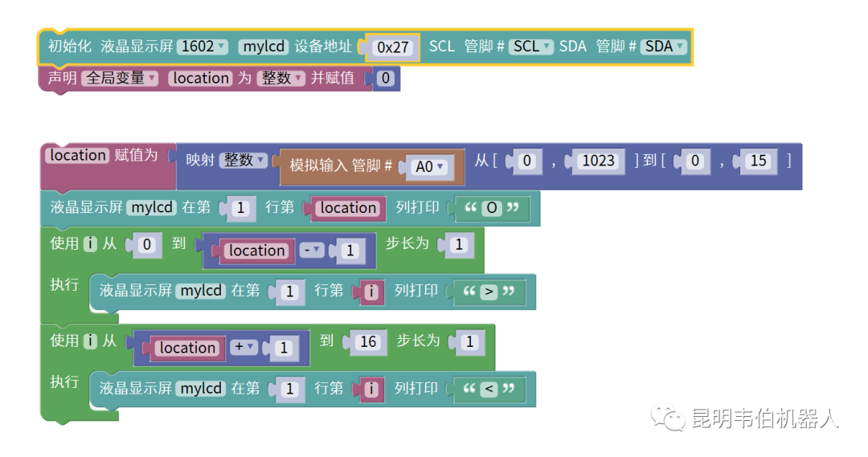This screenshot has width=868, height=457.
Task: Select the 初始化 液晶显示屏 block label
Action: pyautogui.click(x=110, y=47)
